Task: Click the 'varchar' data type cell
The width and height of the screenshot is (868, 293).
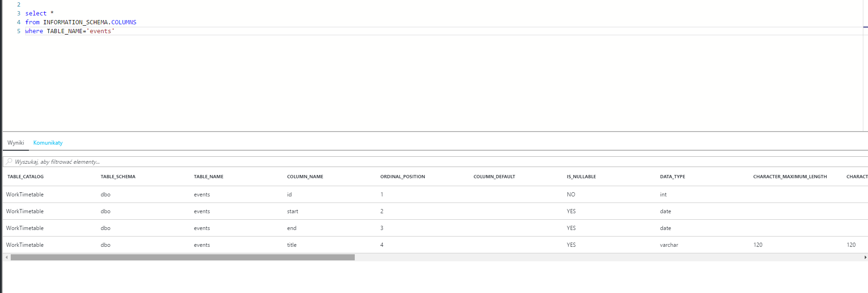Action: pyautogui.click(x=669, y=245)
